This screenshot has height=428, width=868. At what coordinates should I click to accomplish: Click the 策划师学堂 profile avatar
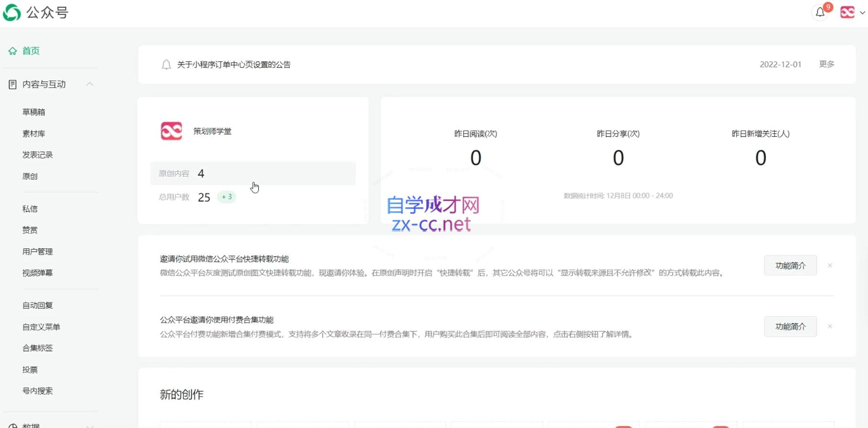tap(171, 131)
